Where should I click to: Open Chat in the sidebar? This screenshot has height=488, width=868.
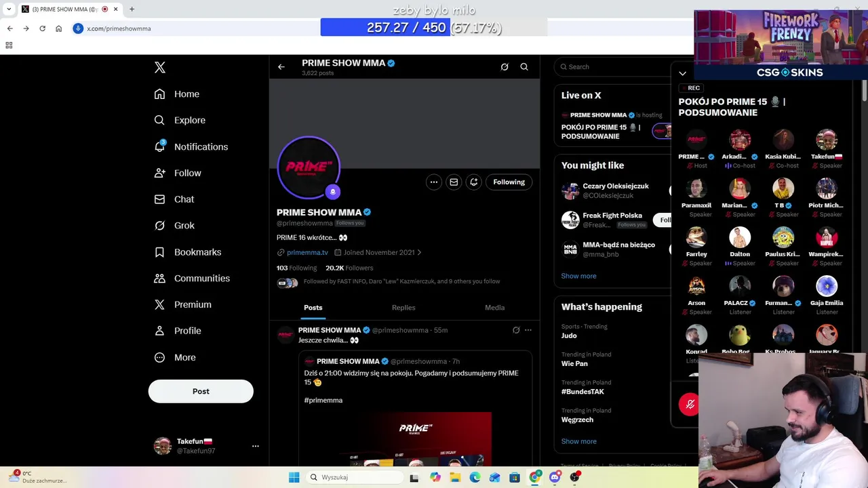click(x=174, y=199)
